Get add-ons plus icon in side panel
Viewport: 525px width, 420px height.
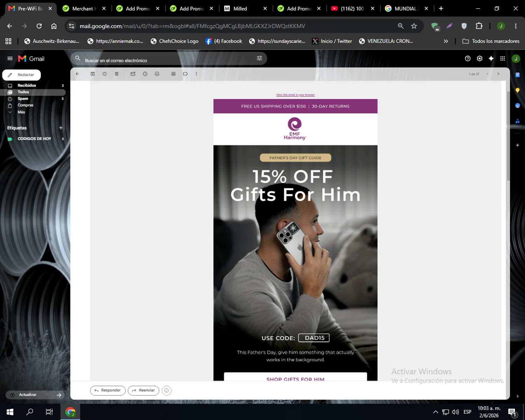(517, 145)
